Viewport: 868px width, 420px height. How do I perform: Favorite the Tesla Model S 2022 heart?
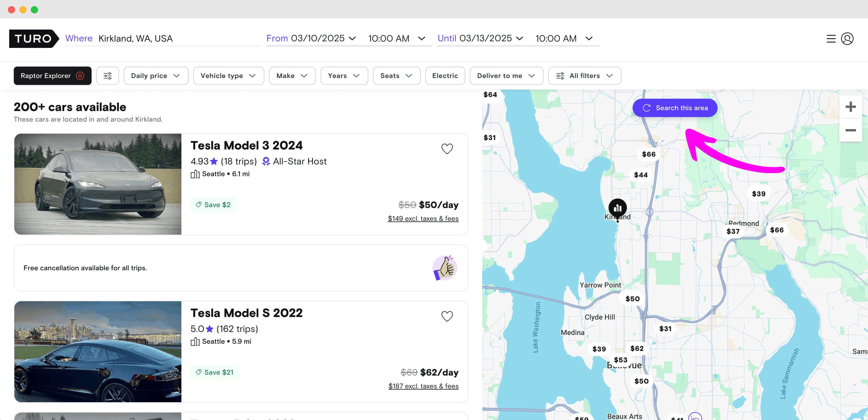pyautogui.click(x=447, y=316)
